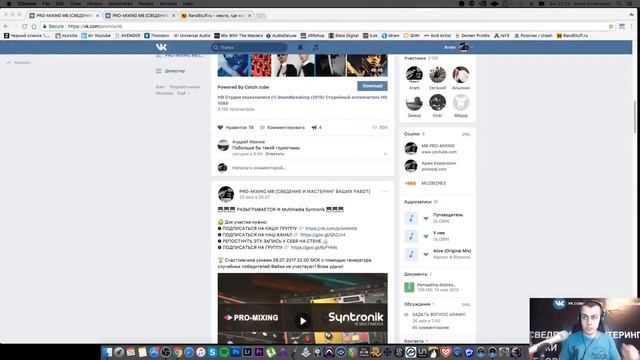Open MB PRO-MIXING youtube link
Viewport: 640px width, 360px height.
[x=438, y=146]
